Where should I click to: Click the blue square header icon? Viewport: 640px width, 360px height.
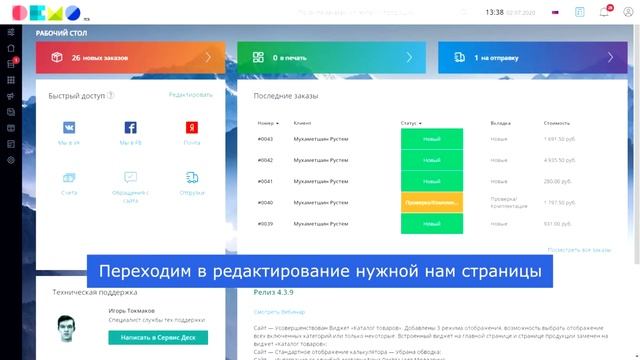point(580,12)
